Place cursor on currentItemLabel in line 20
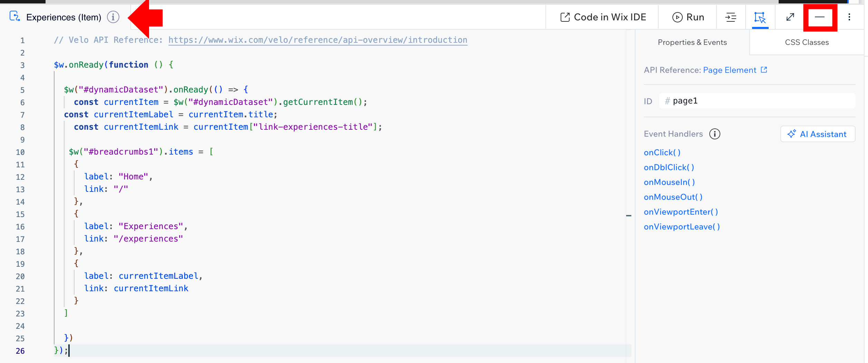This screenshot has height=363, width=868. (159, 276)
